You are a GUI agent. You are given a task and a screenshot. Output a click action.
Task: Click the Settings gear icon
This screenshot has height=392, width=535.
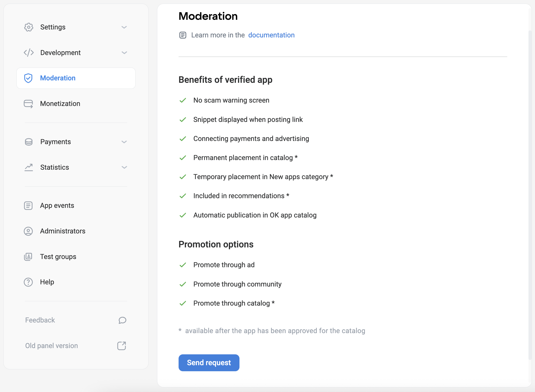(29, 27)
